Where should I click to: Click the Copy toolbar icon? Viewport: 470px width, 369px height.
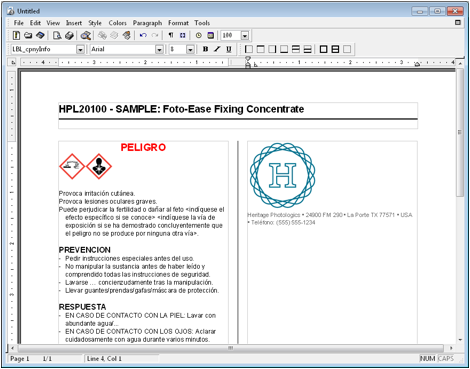[114, 35]
